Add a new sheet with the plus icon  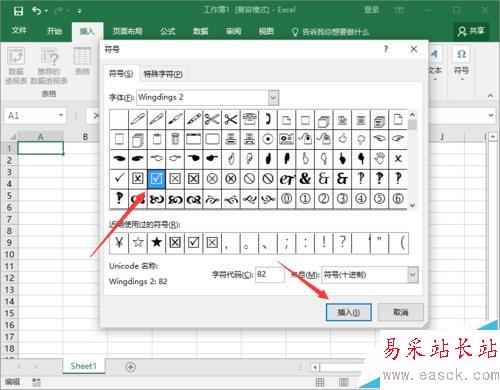click(x=131, y=367)
